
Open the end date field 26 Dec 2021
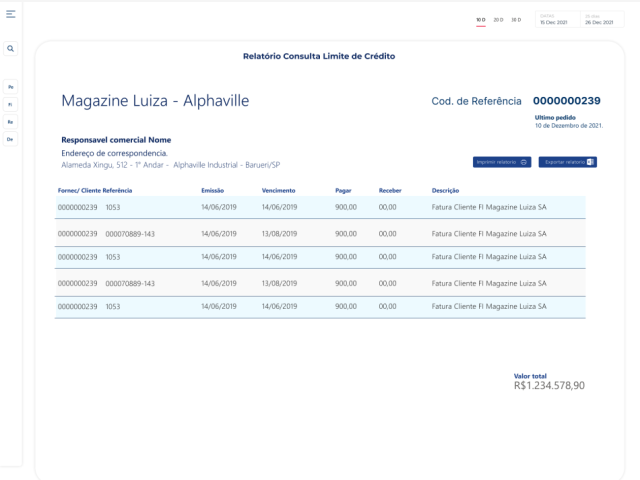602,19
